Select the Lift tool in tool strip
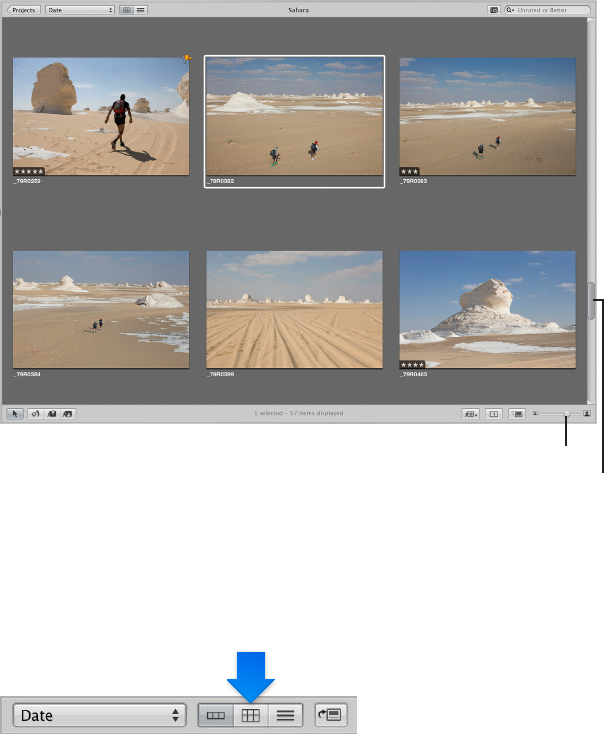 pos(52,414)
